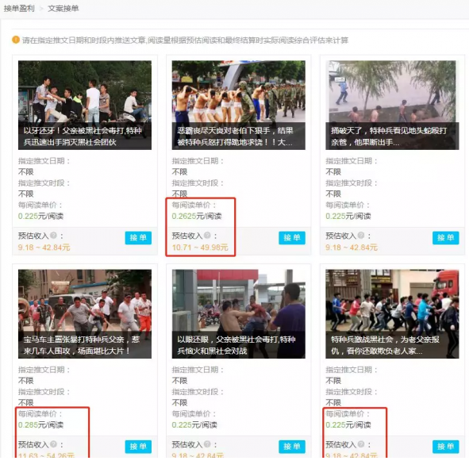
Task: Click the 9.18 ~ 42.84元 income on 以牙还牙 card
Action: pyautogui.click(x=44, y=248)
